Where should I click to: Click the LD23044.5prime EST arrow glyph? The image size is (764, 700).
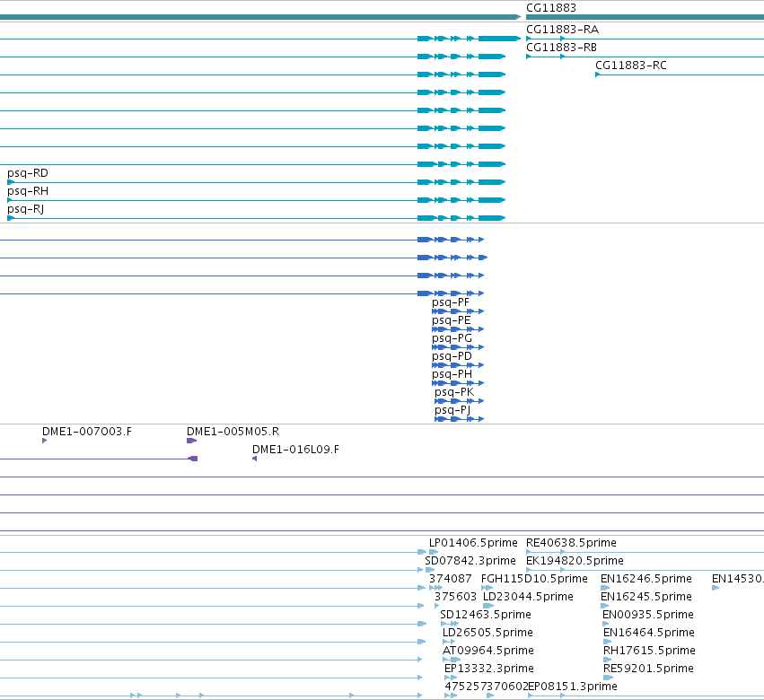(488, 606)
